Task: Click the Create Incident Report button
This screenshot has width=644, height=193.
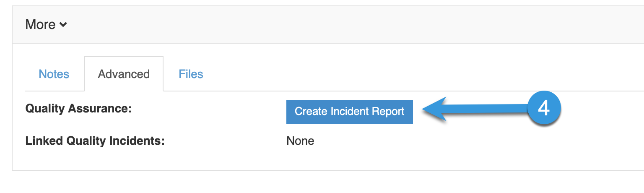Action: point(350,112)
